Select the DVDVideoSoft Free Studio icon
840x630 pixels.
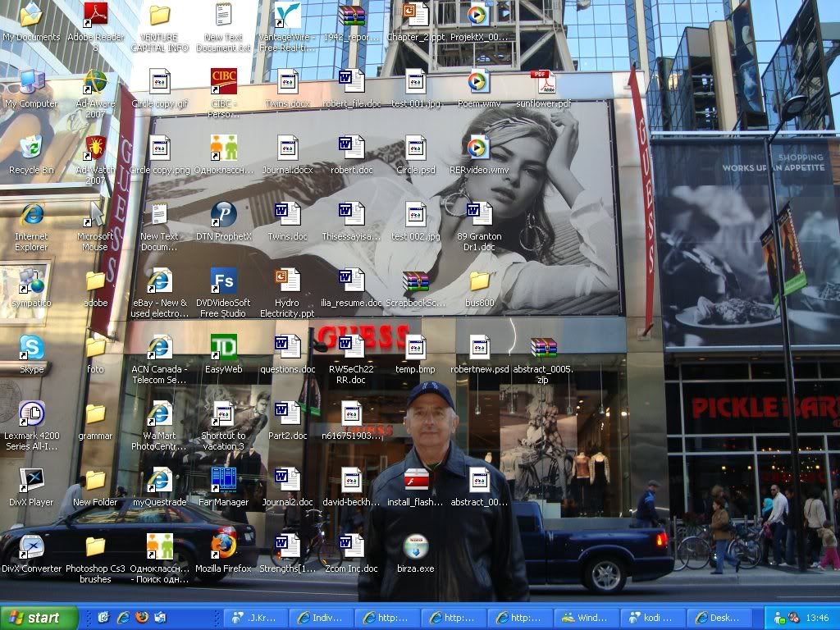click(x=223, y=281)
